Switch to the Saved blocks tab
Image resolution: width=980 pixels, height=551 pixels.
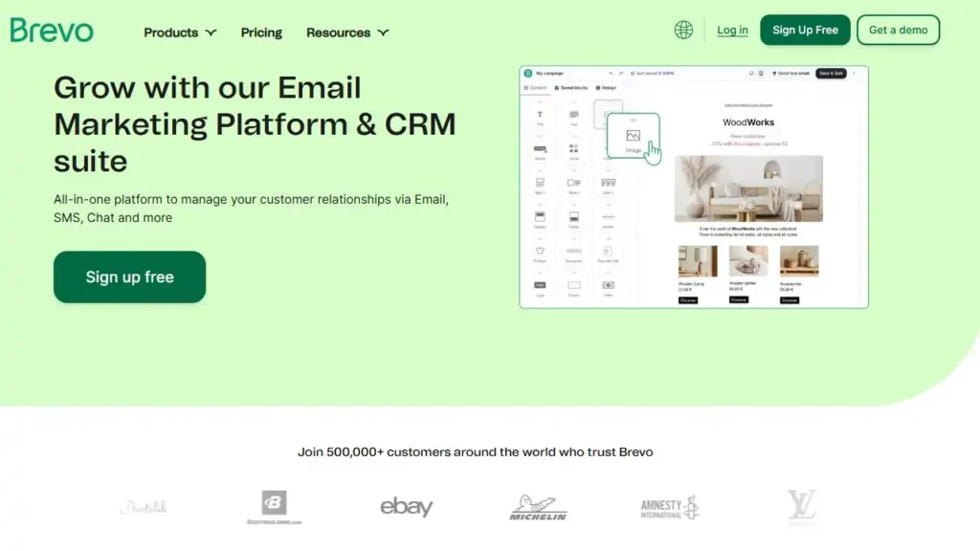[x=572, y=88]
